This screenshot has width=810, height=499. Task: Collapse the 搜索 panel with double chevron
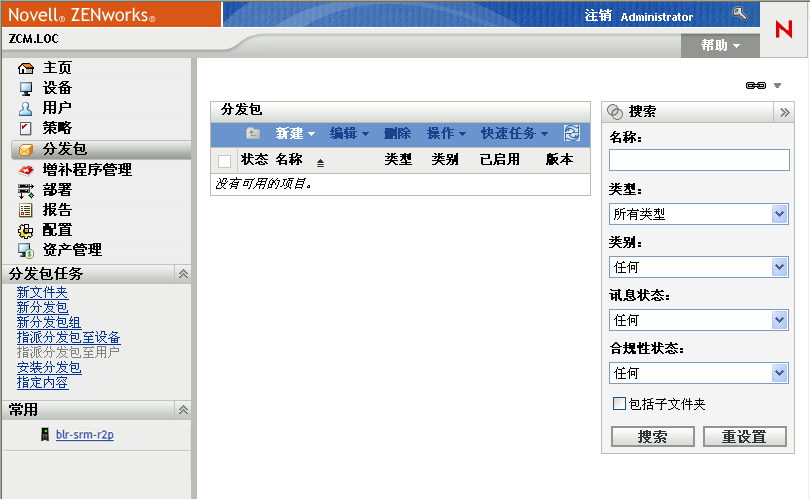pyautogui.click(x=785, y=112)
